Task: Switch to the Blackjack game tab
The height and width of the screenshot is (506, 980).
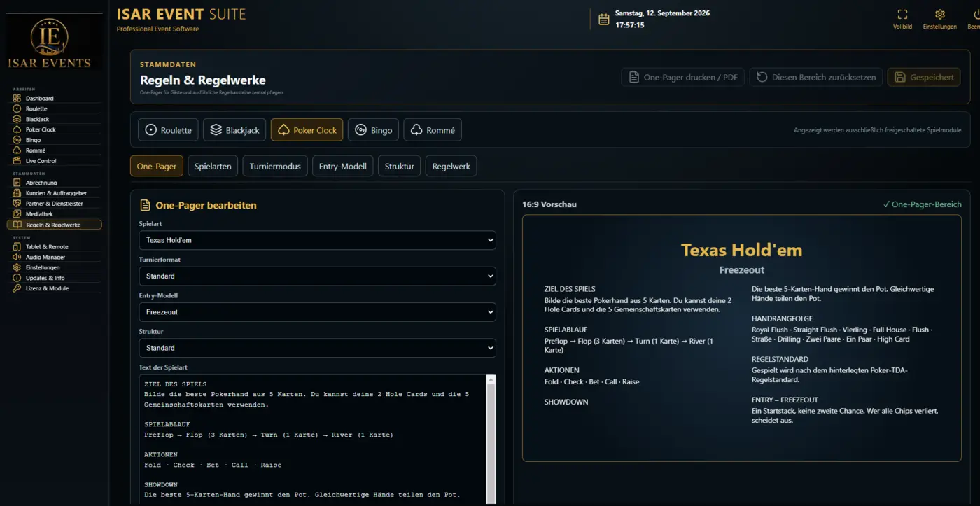Action: [x=234, y=130]
